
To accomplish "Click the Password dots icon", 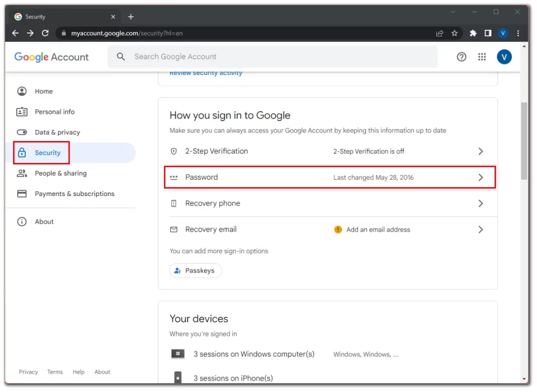I will tap(174, 177).
